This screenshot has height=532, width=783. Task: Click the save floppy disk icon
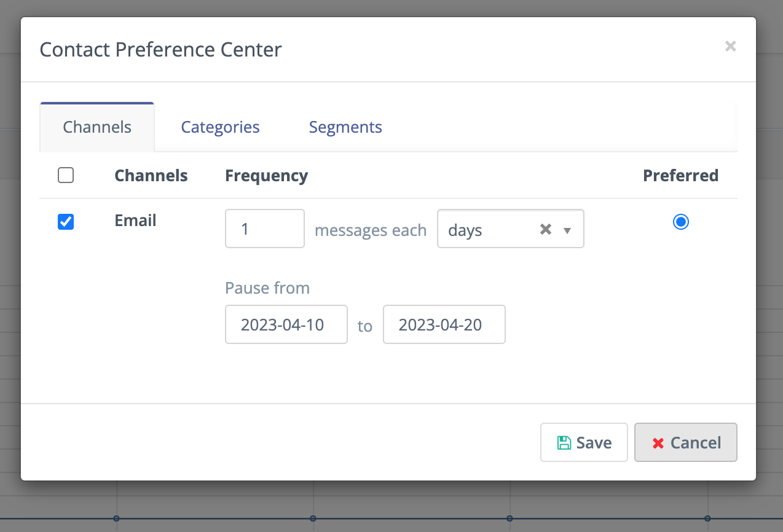tap(564, 442)
